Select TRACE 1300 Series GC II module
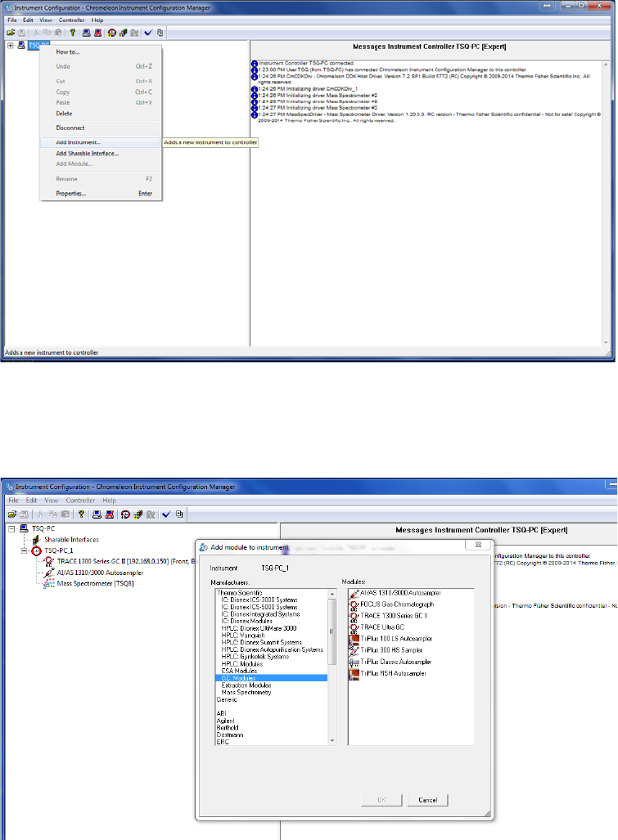 coord(394,616)
